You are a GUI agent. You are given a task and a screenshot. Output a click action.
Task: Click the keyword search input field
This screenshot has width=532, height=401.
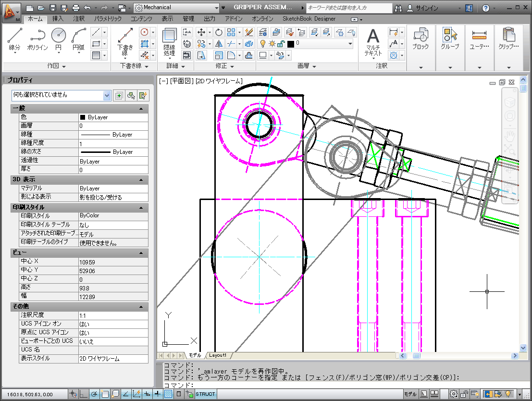349,8
